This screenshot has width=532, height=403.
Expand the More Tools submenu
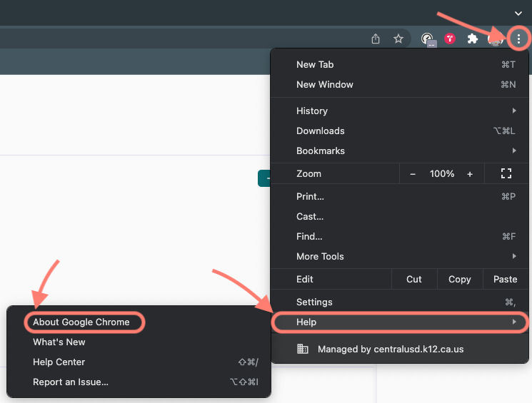pyautogui.click(x=400, y=257)
